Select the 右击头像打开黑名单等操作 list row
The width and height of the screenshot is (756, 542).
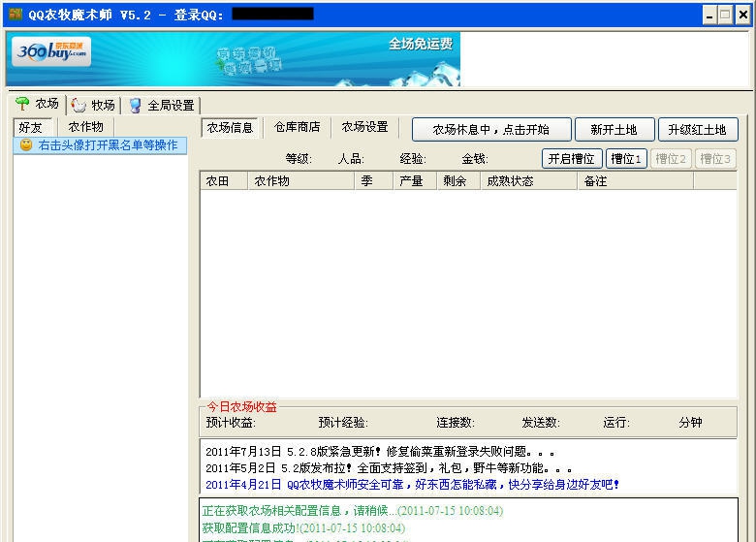pos(100,145)
